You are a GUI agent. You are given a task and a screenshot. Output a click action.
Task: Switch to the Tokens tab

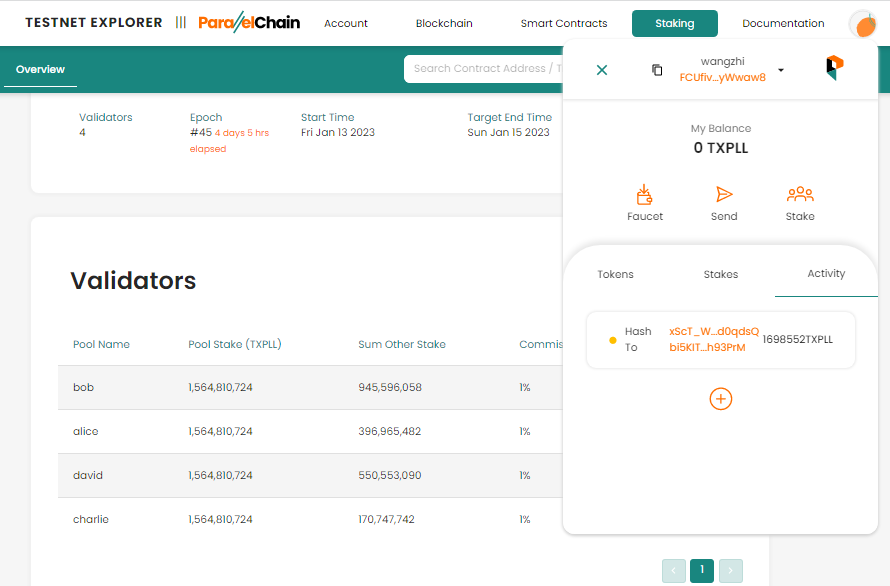coord(615,274)
